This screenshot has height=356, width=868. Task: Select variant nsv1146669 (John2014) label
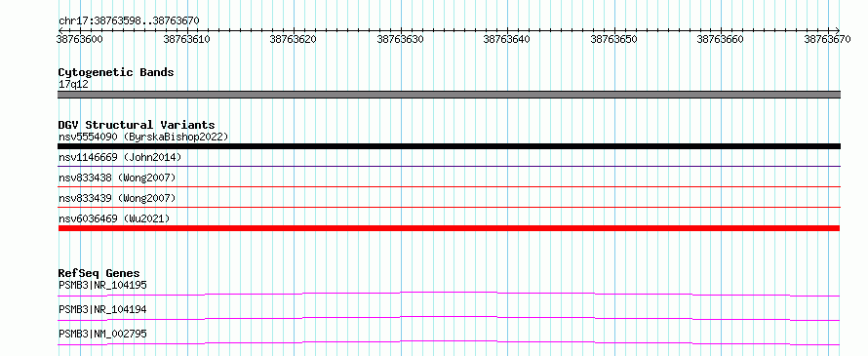(120, 157)
